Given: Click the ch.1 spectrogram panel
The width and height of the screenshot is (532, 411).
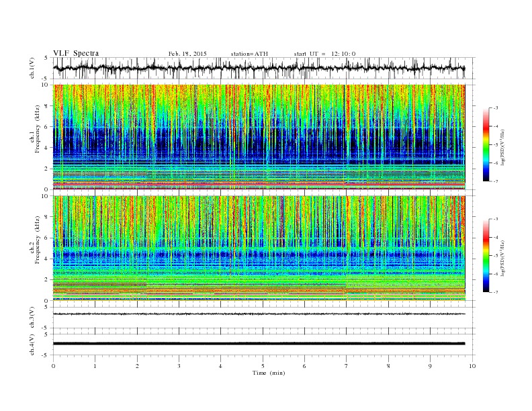Looking at the screenshot, I should point(259,137).
